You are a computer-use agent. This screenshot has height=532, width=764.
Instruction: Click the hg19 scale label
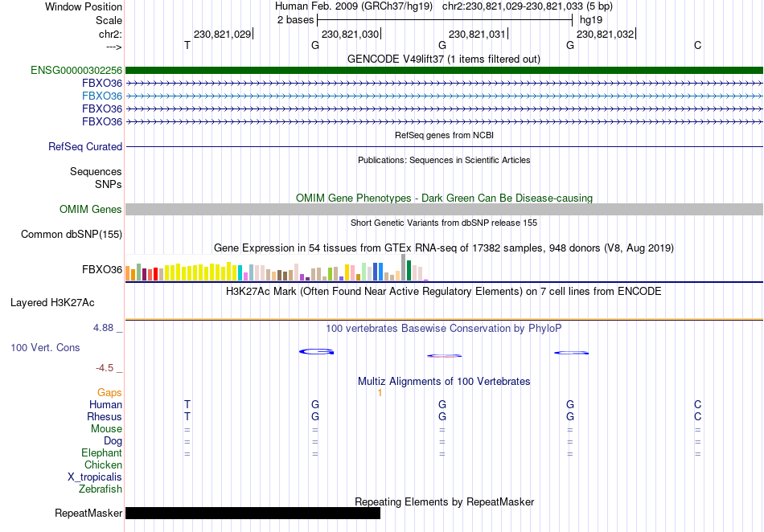coord(590,20)
